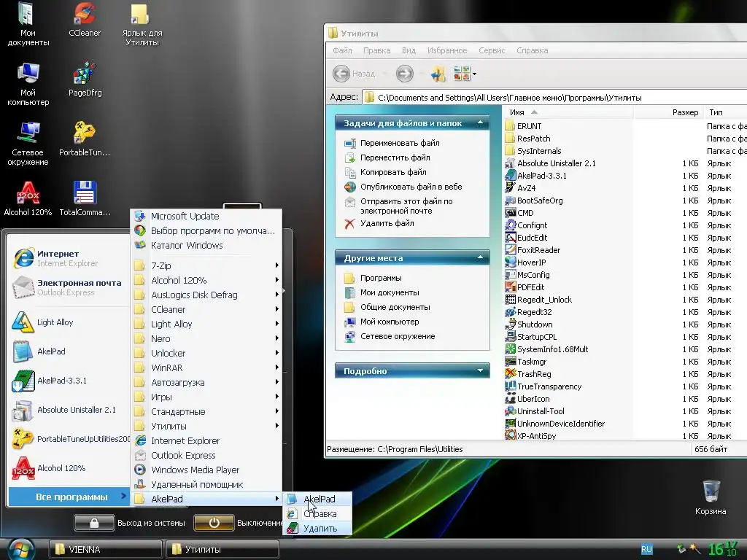Collapse Другие места panel
Screen dimensions: 747x560
click(480, 257)
